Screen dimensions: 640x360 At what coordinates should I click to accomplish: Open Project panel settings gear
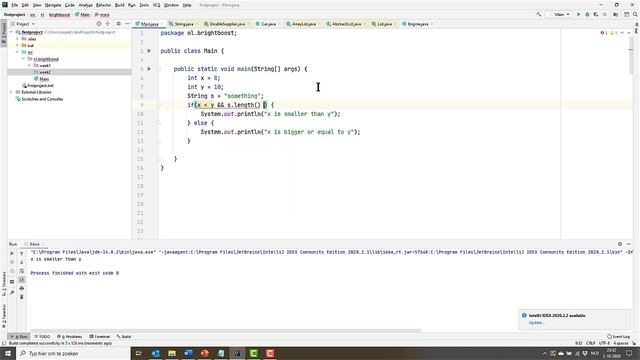(118, 24)
